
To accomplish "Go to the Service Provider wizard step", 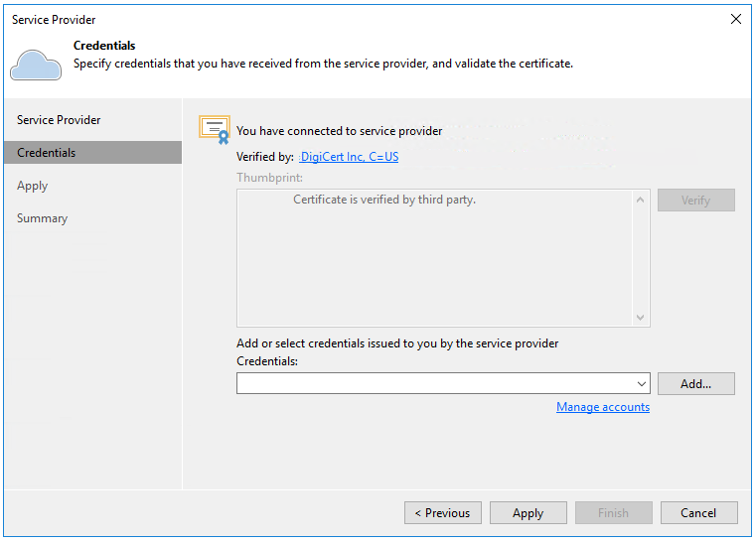I will [x=59, y=120].
